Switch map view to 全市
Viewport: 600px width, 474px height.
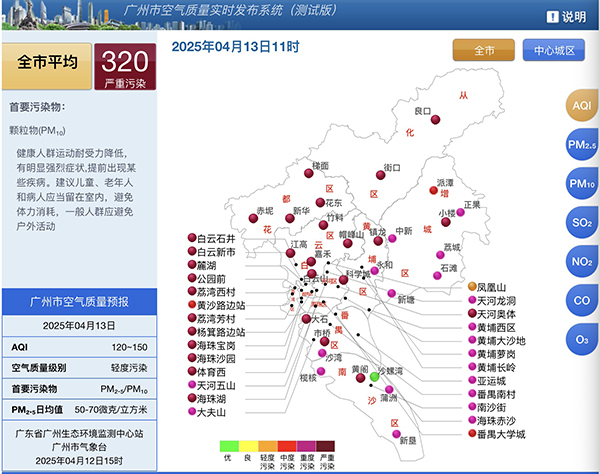click(x=484, y=49)
